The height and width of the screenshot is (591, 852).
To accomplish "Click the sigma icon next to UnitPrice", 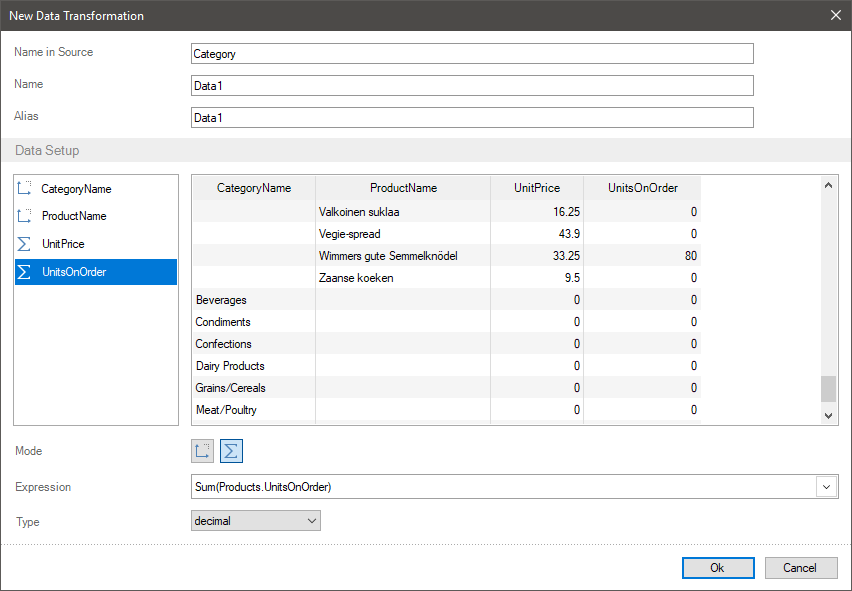I will (x=25, y=244).
